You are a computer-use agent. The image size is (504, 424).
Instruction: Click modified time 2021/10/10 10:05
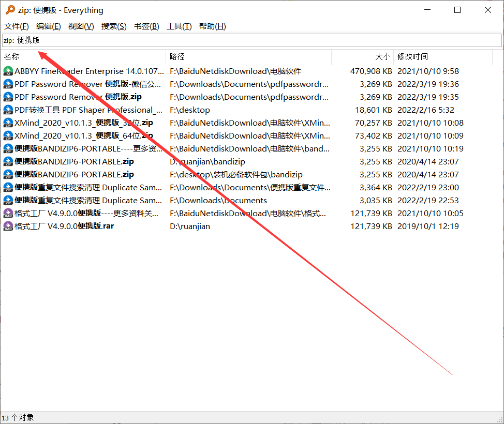click(x=431, y=213)
